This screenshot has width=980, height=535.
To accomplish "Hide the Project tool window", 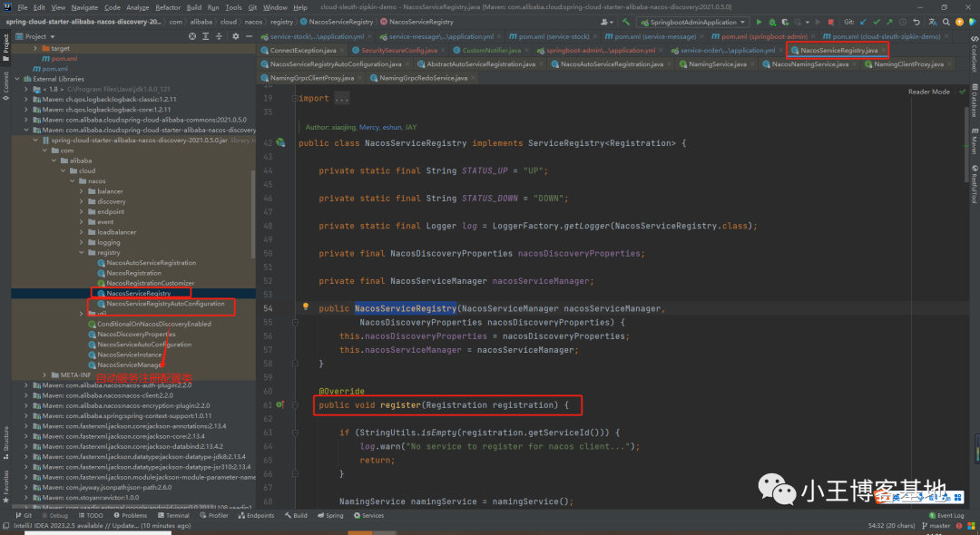I will 248,36.
